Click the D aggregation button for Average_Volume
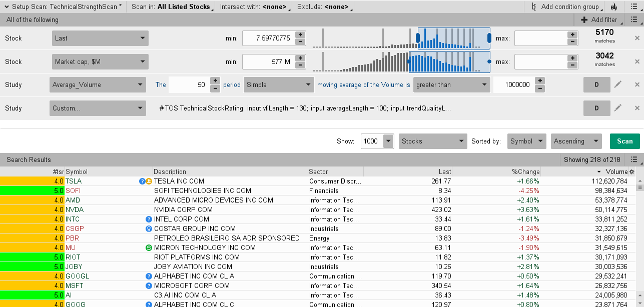This screenshot has height=307, width=644. (x=596, y=84)
